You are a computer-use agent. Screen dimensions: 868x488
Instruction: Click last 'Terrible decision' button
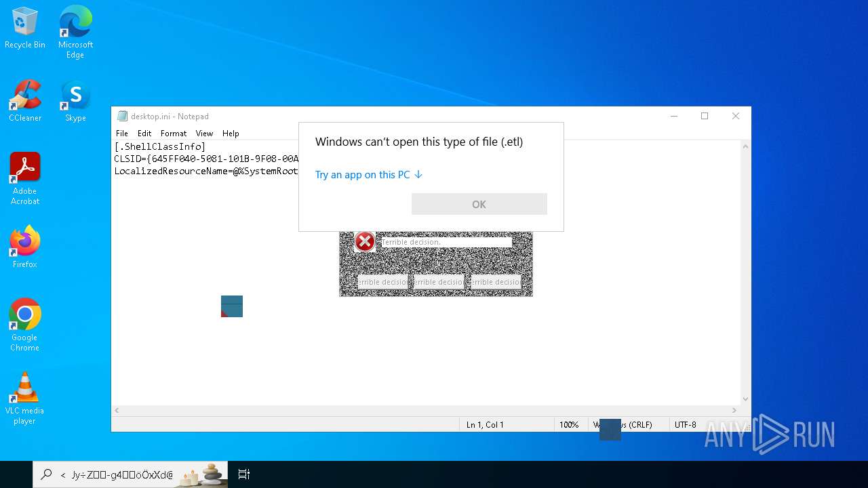(496, 282)
